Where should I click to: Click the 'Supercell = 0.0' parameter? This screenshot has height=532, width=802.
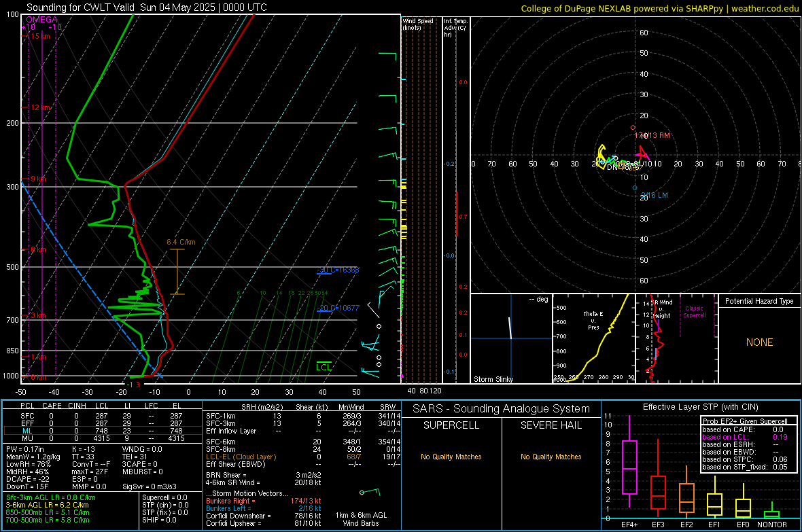(x=164, y=497)
